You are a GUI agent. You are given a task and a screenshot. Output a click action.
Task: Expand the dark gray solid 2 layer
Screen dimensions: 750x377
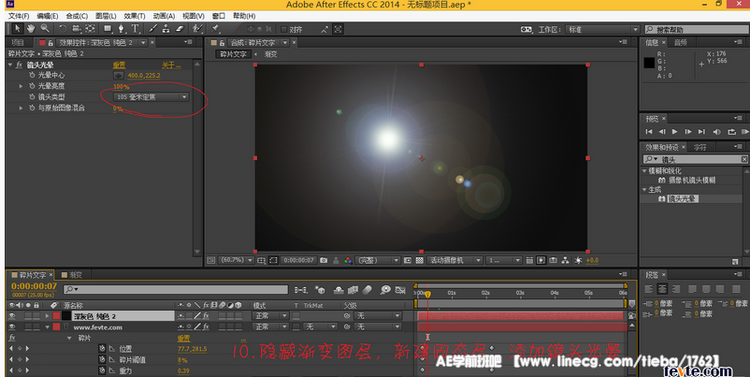pos(47,316)
